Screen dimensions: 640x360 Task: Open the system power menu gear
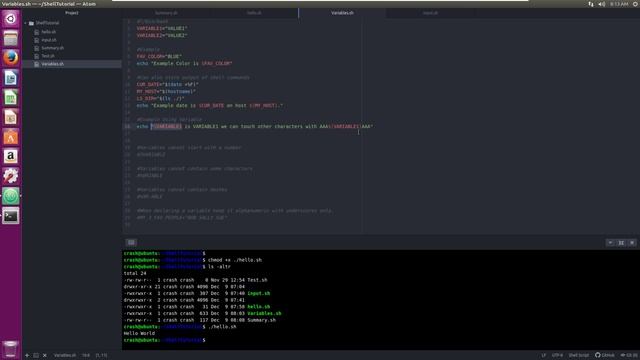point(636,4)
